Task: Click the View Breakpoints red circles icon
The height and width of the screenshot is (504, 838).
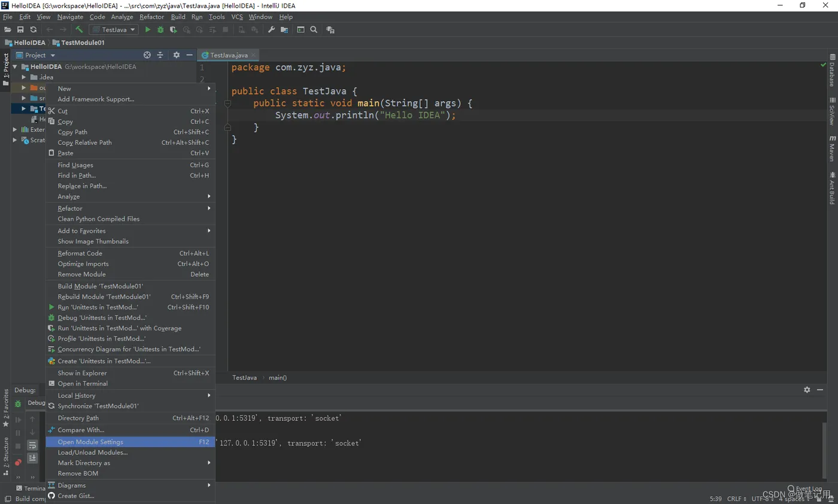Action: point(19,462)
